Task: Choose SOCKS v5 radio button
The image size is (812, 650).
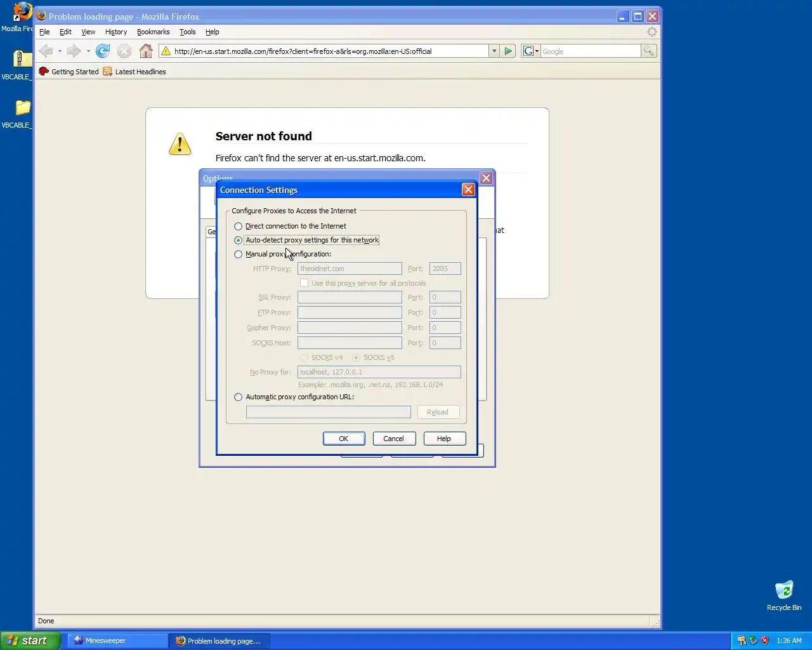Action: tap(356, 357)
